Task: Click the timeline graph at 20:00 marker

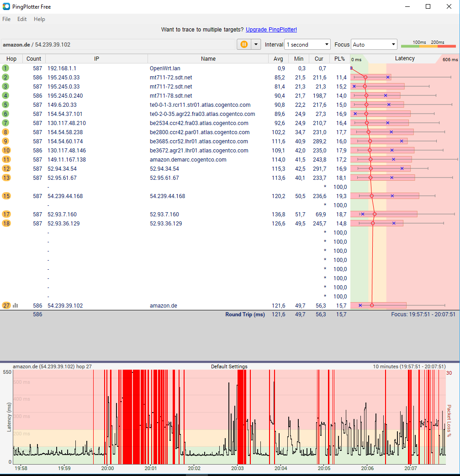Action: (107, 417)
